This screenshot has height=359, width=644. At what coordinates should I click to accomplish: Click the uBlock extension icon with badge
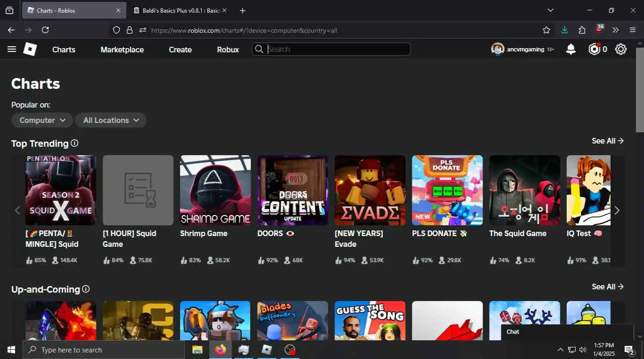(x=599, y=29)
